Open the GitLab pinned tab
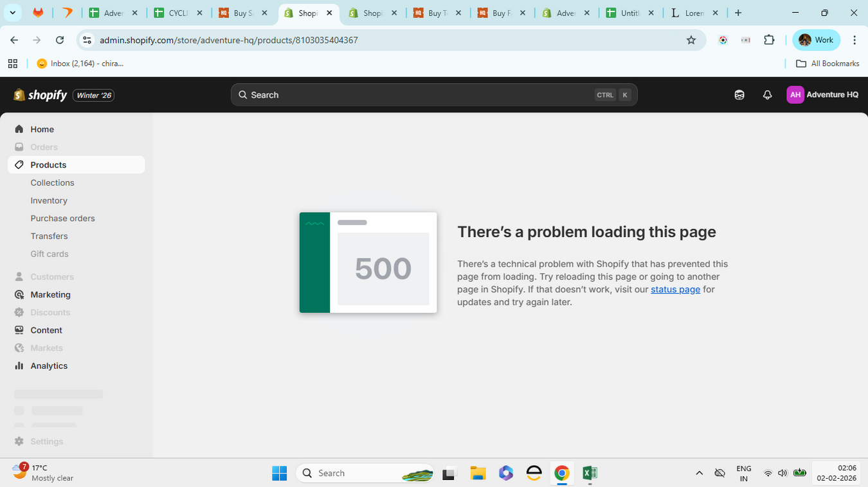This screenshot has width=868, height=487. click(38, 13)
